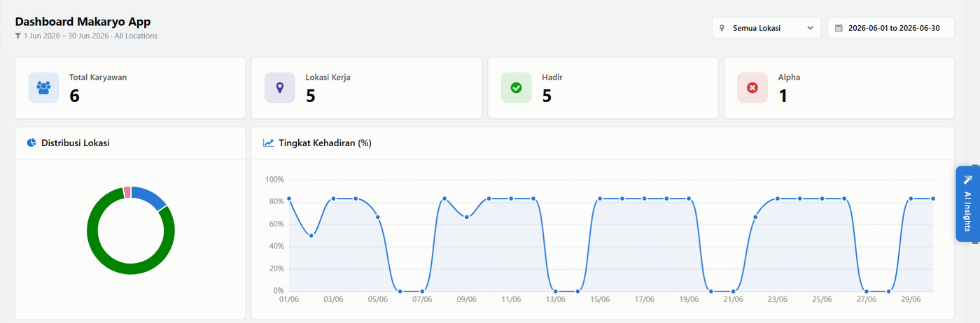The image size is (980, 323).
Task: Click the 01/06 data point on the chart
Action: (x=289, y=199)
